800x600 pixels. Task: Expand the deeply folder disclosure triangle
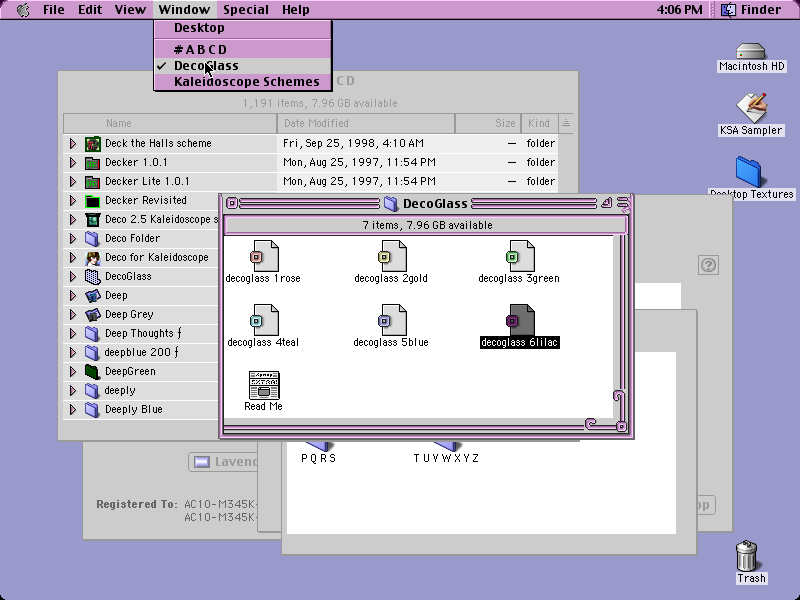coord(73,391)
